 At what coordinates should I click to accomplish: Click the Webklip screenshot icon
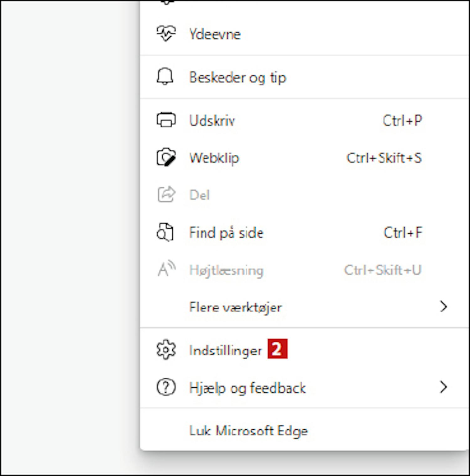tap(166, 157)
